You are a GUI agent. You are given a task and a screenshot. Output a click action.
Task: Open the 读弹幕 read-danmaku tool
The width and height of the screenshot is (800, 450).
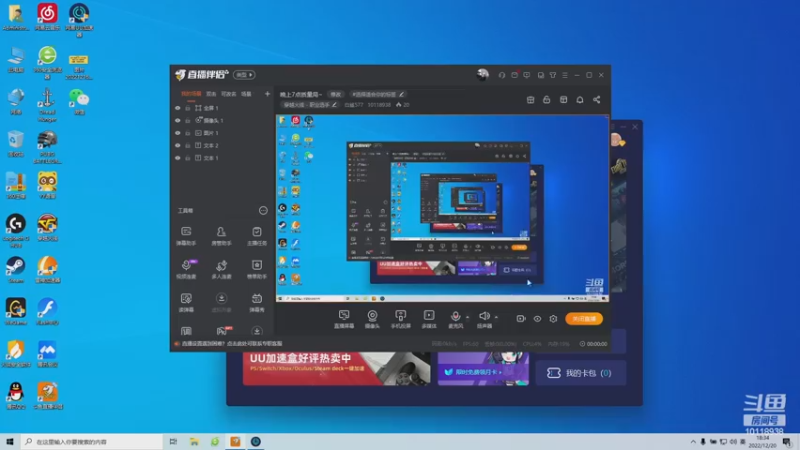[186, 302]
